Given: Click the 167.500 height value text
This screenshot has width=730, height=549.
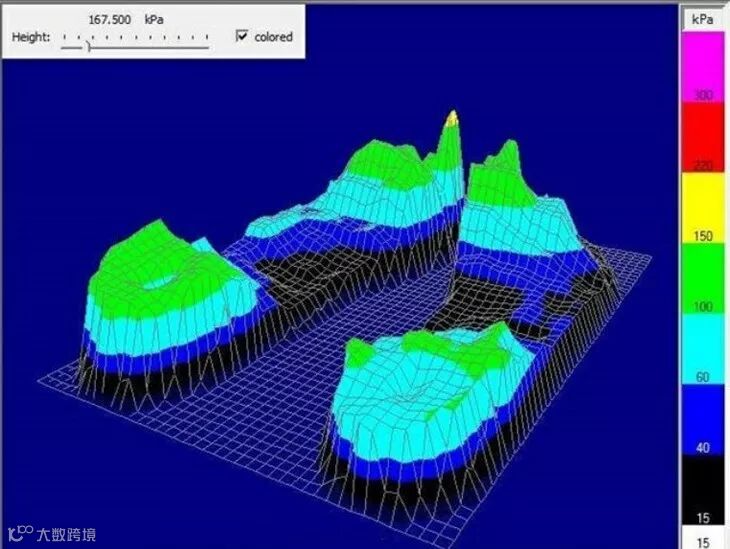Looking at the screenshot, I should 109,20.
